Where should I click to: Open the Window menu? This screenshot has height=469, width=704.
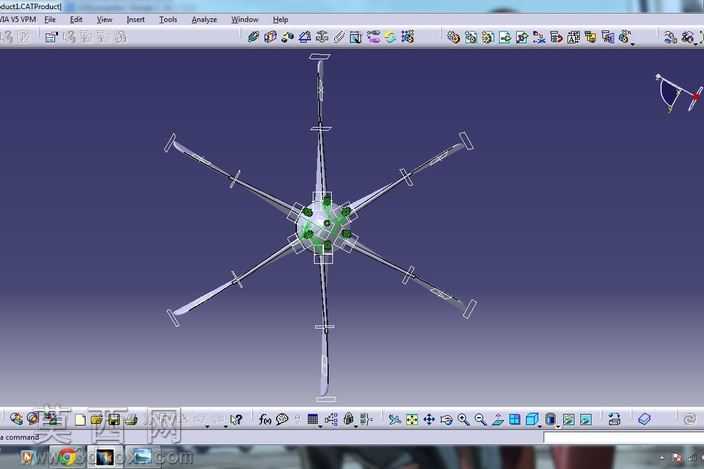[245, 20]
